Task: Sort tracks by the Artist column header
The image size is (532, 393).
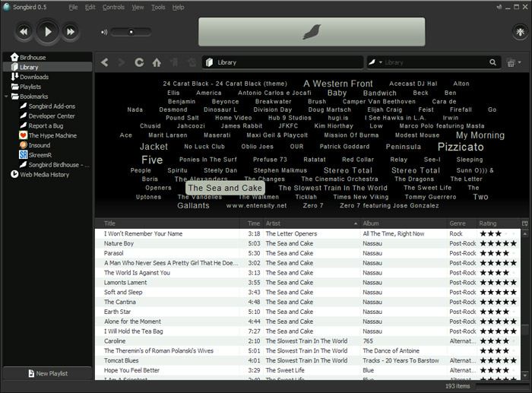Action: (311, 223)
